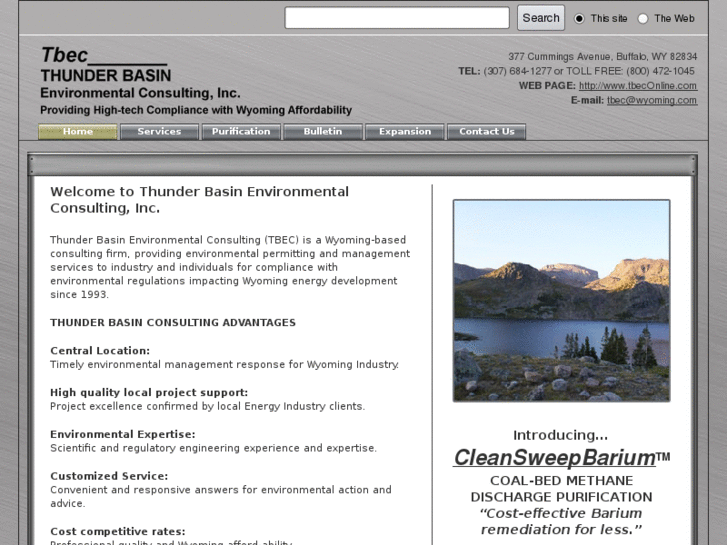Navigate to the Contact Us tab

pyautogui.click(x=486, y=131)
